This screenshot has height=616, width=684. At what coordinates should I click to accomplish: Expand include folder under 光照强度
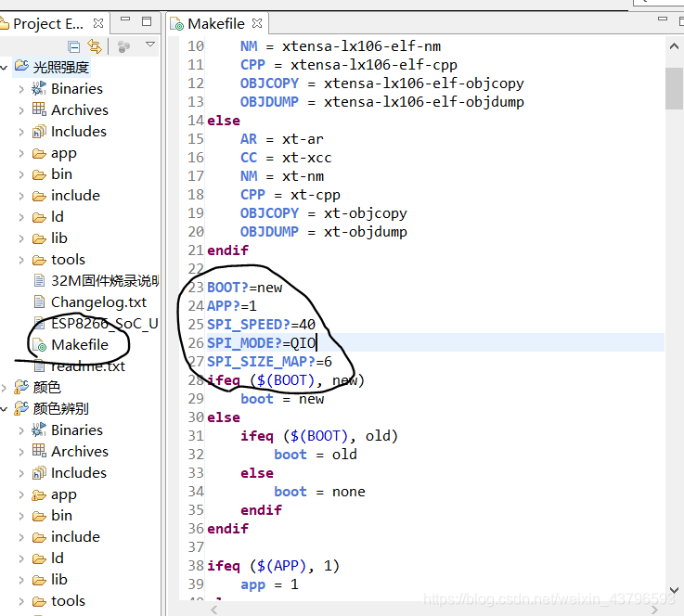click(21, 196)
